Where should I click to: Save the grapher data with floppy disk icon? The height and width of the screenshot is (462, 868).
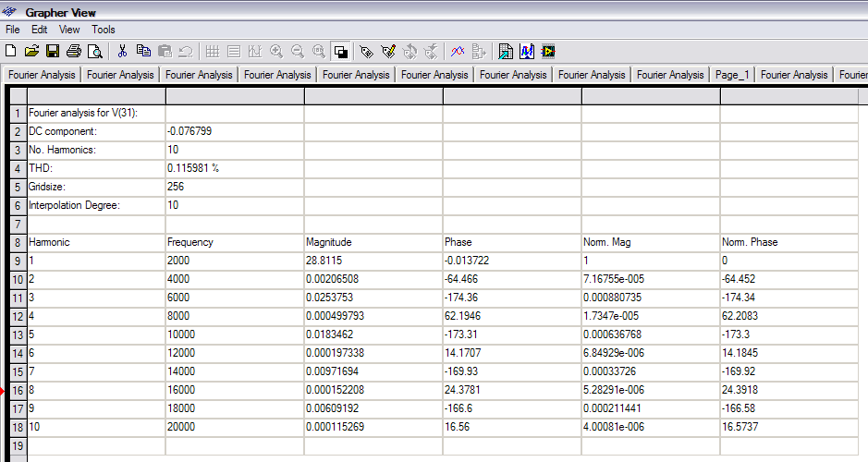(53, 52)
